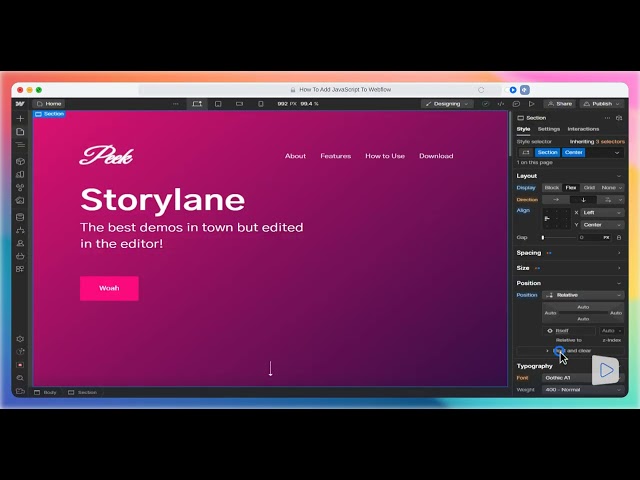Open the Users panel icon
The width and height of the screenshot is (640, 480).
point(20,243)
